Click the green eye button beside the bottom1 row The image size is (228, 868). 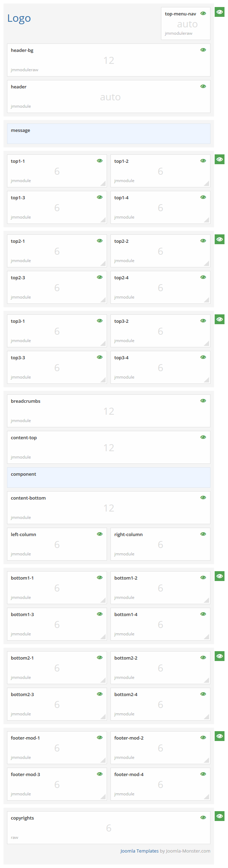pos(220,576)
